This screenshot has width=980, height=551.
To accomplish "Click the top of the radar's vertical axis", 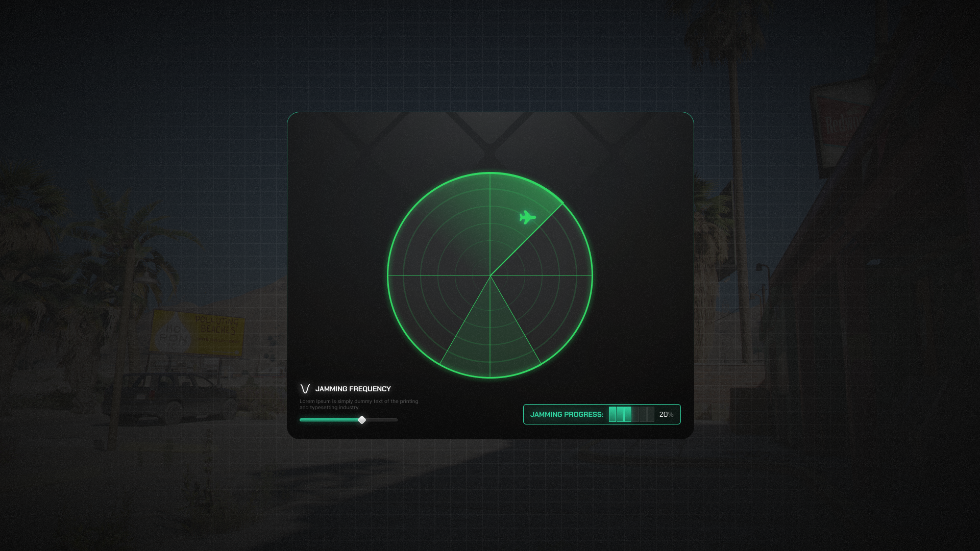I will tap(490, 174).
